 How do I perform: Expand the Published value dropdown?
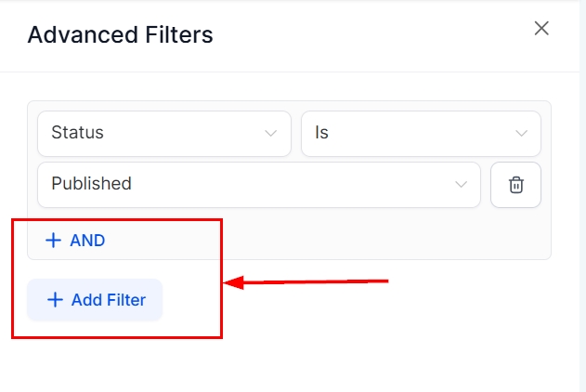(258, 185)
